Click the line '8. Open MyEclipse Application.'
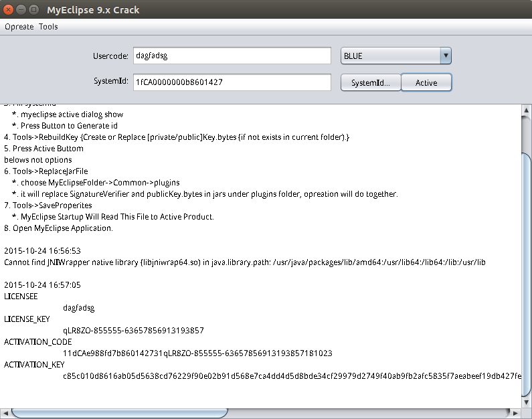The width and height of the screenshot is (532, 419). click(58, 228)
